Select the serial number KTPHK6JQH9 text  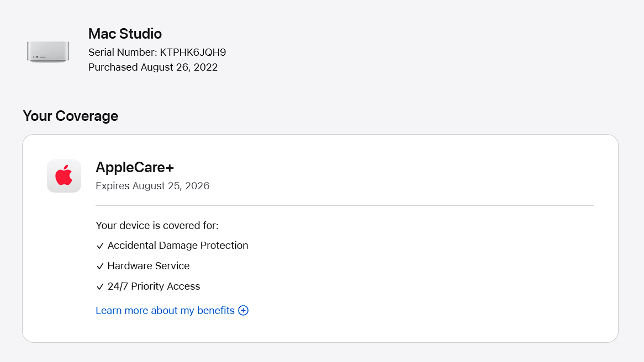click(x=193, y=52)
